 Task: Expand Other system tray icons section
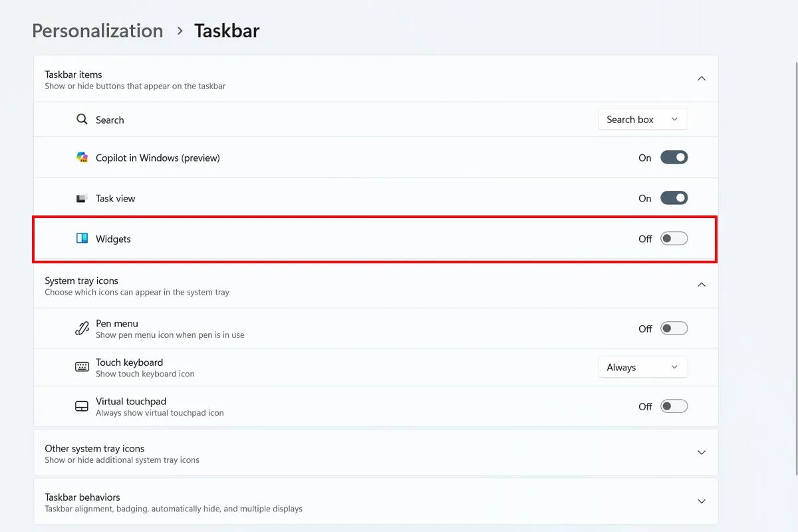coord(701,452)
